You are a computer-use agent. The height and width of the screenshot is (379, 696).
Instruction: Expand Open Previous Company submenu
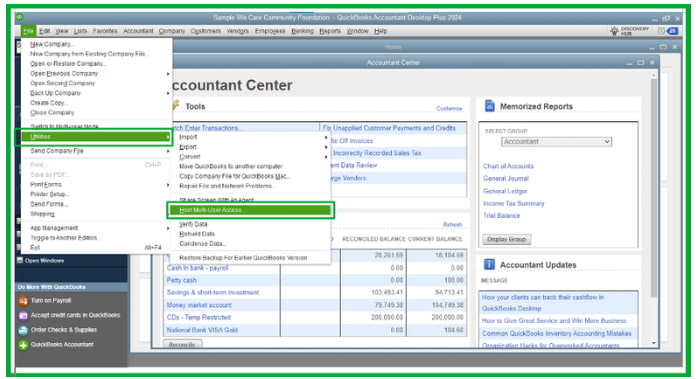pos(168,74)
